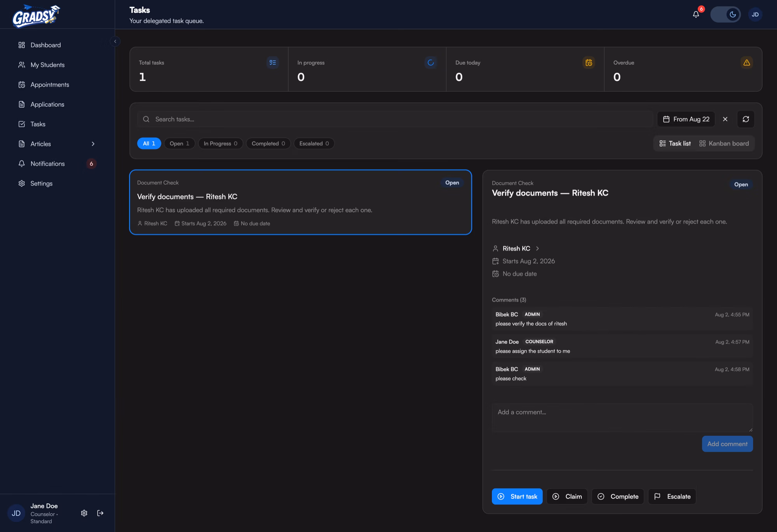Focus the Search tasks field
This screenshot has height=532, width=777.
point(395,119)
